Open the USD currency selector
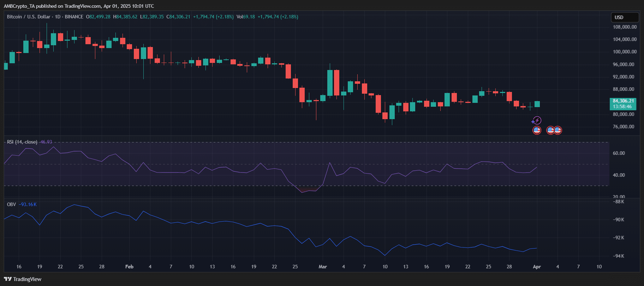 tap(625, 17)
